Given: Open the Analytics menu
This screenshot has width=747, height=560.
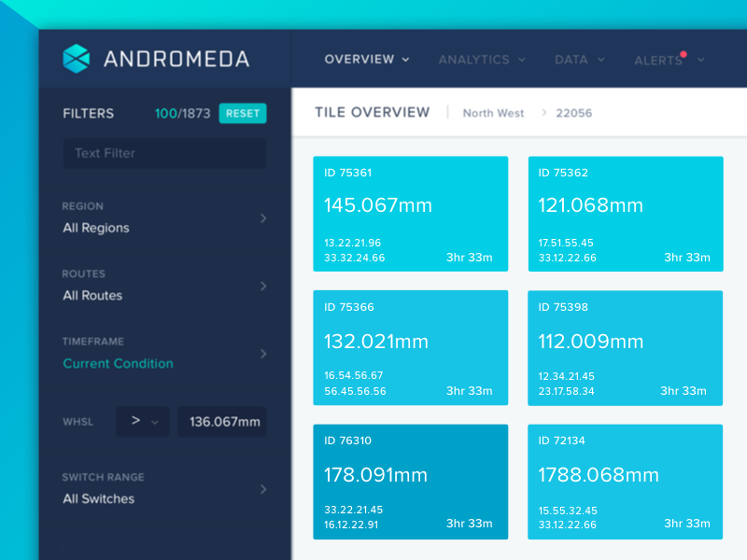Looking at the screenshot, I should (x=482, y=60).
